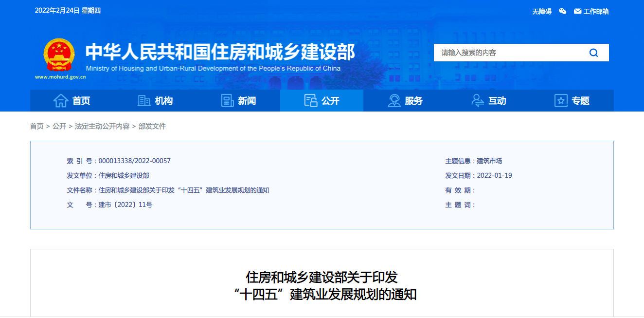Click the headset icon beside 服务

click(x=394, y=100)
